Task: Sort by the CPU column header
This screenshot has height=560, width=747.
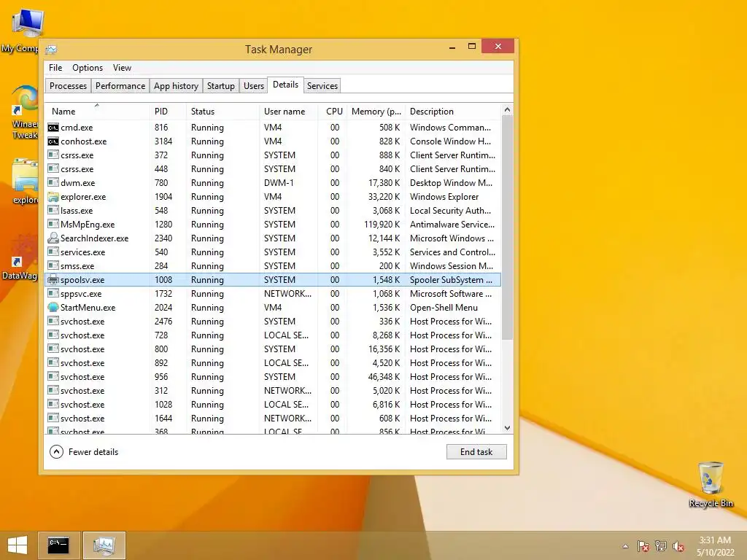Action: 333,111
